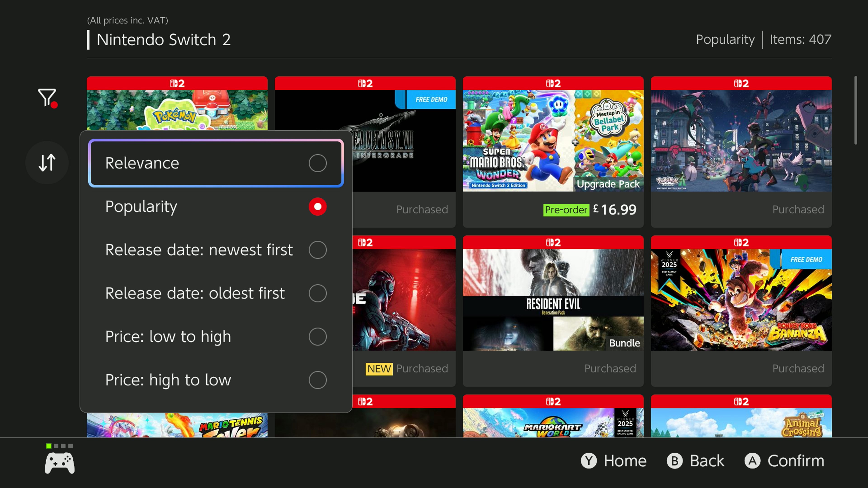Open the Resident Evil Generation Pack artwork
868x488 pixels.
click(x=553, y=300)
